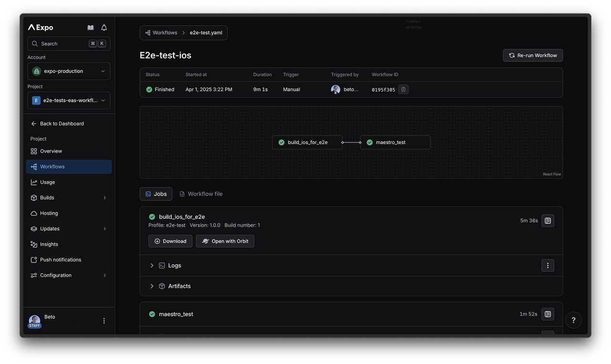This screenshot has width=611, height=364.
Task: Open the documentation book icon
Action: tap(91, 28)
